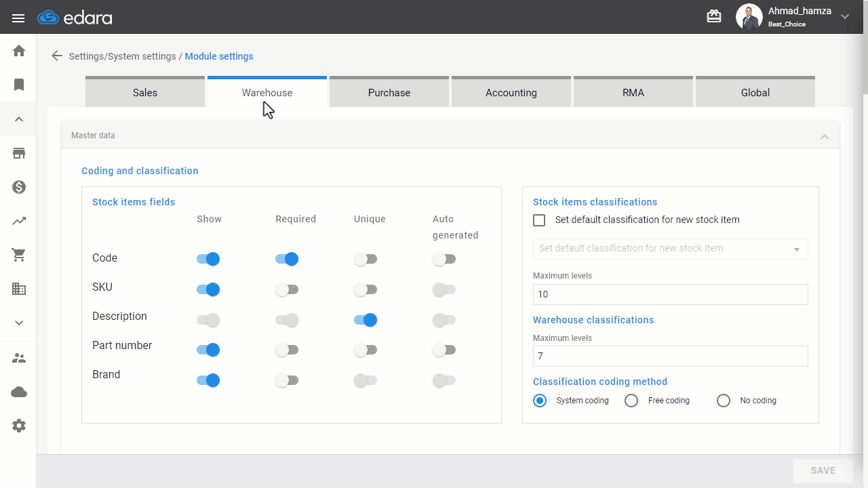Expand the user account dropdown chevron
868x488 pixels.
(845, 17)
